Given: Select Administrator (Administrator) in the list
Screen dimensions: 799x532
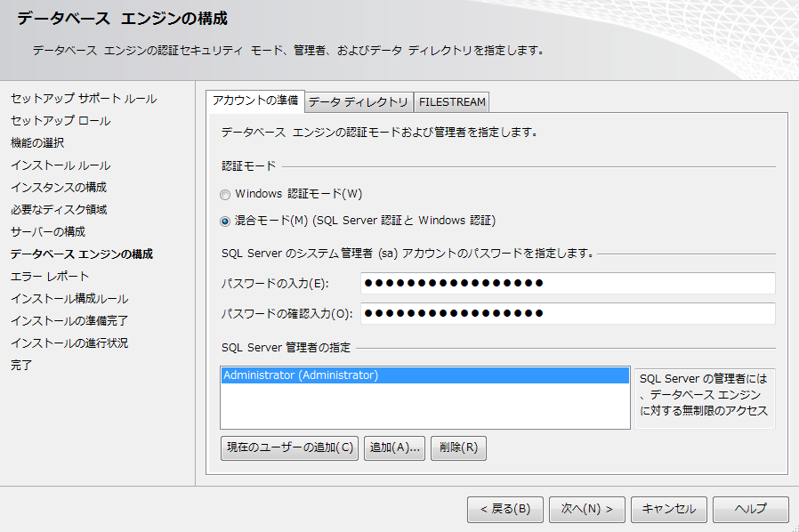Looking at the screenshot, I should click(x=425, y=375).
